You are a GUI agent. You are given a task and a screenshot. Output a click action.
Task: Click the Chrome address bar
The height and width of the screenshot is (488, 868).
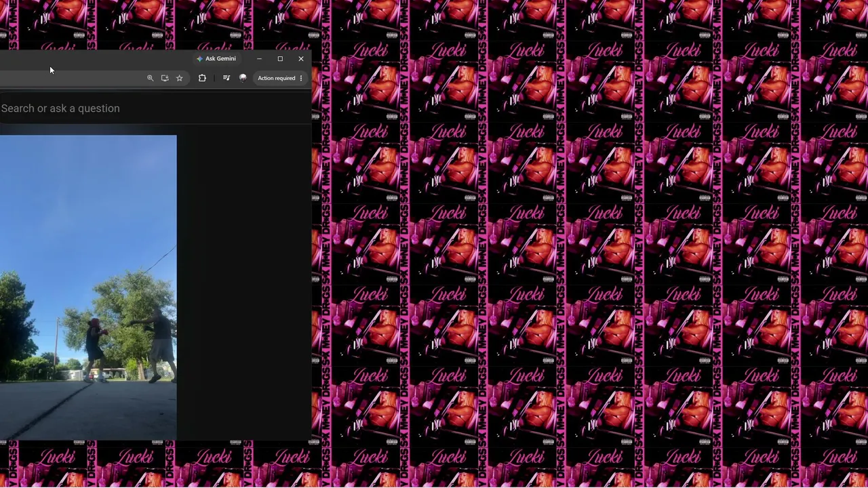[x=94, y=78]
